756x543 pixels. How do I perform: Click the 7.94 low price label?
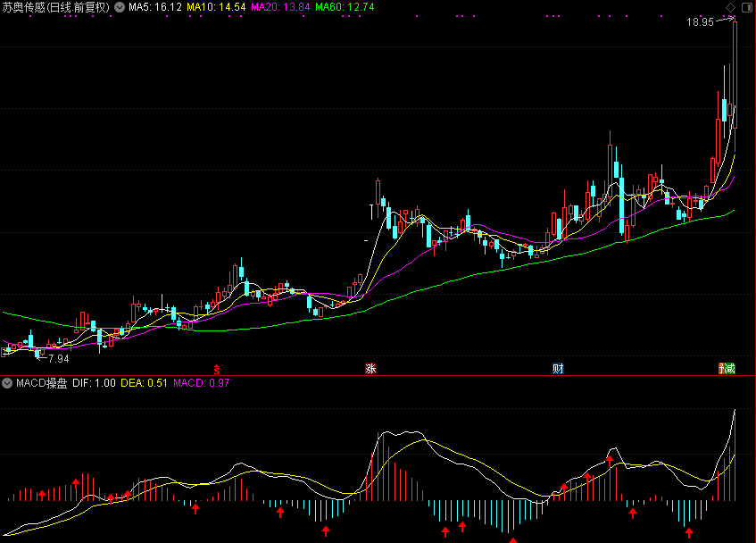tap(59, 359)
